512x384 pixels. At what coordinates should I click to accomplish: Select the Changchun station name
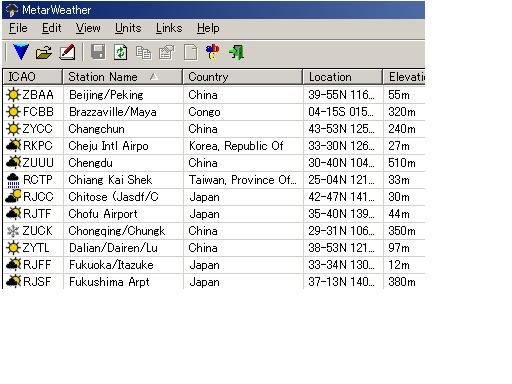(96, 129)
